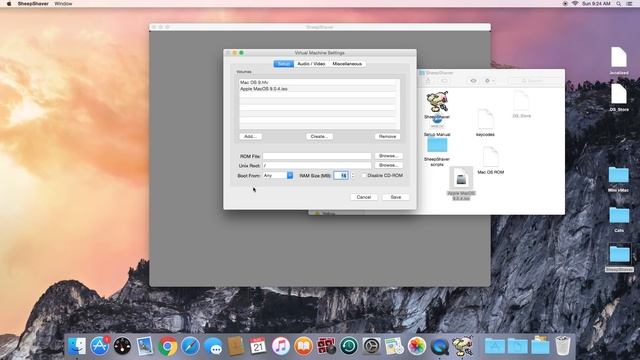Click the clock showing Sun 9:24 AM
This screenshot has height=360, width=640.
[596, 4]
